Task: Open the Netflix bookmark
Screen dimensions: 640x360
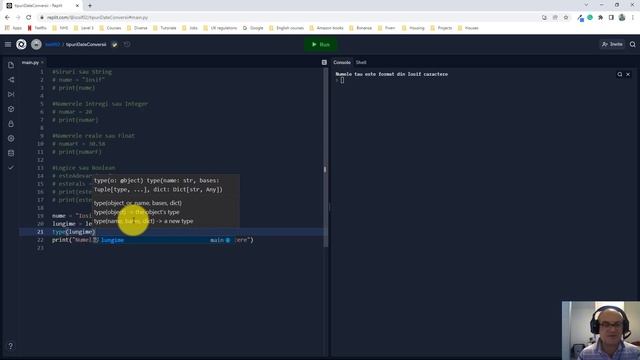Action: pos(37,28)
